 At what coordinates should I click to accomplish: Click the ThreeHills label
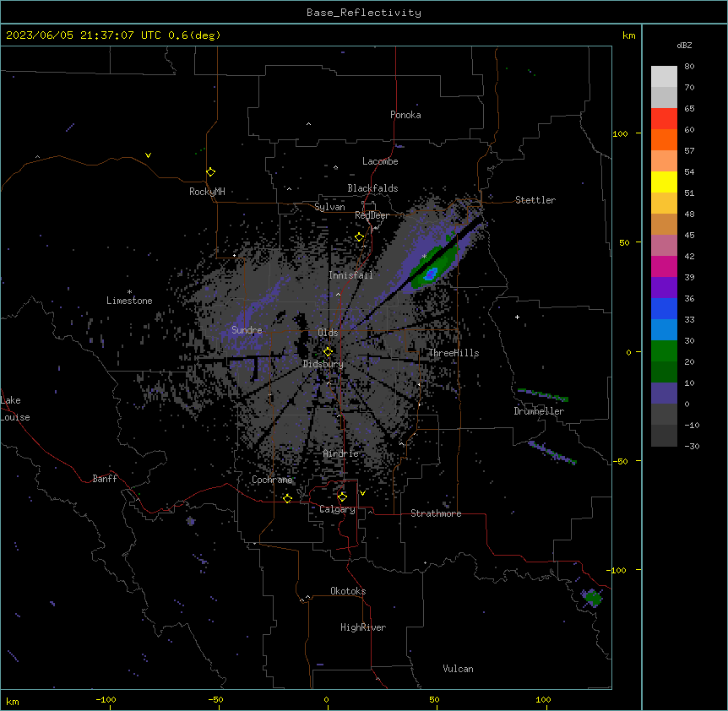[x=454, y=353]
